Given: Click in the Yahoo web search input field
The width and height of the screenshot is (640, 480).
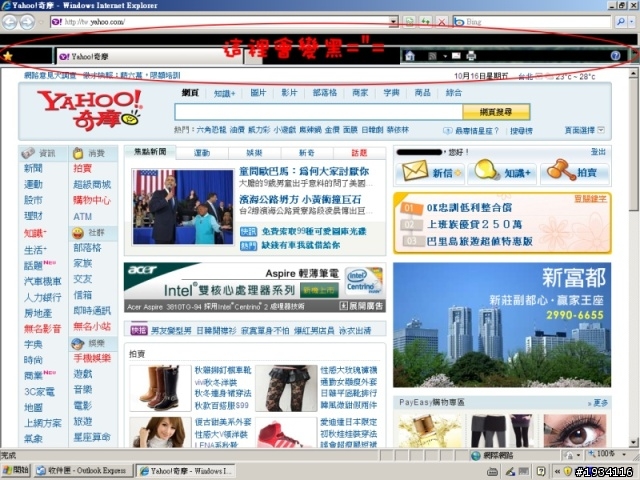Looking at the screenshot, I should pyautogui.click(x=318, y=112).
